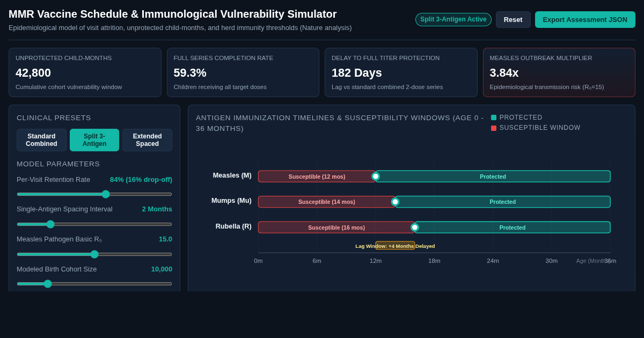Select the Extended Spaced preset
The width and height of the screenshot is (644, 338).
pos(147,140)
